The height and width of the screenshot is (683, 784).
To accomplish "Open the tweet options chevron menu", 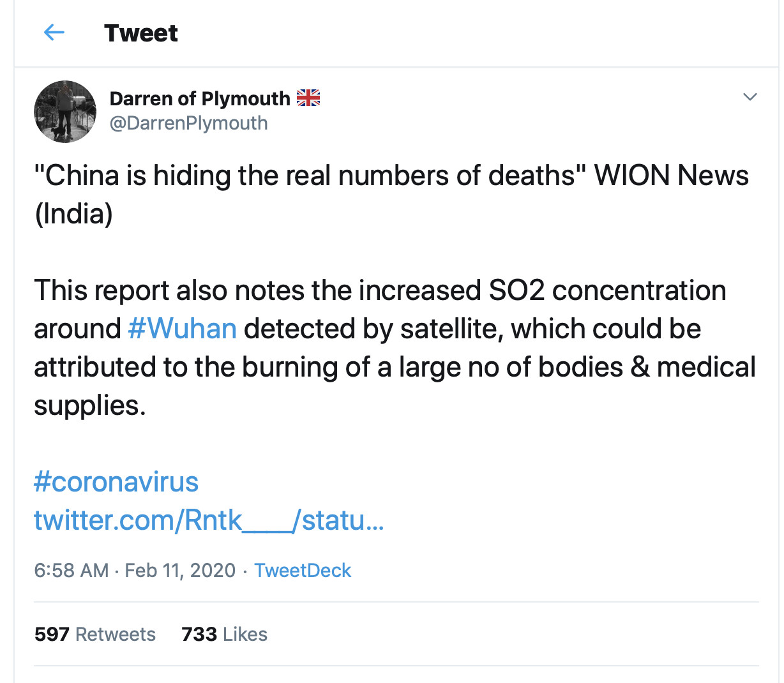I will coord(750,97).
